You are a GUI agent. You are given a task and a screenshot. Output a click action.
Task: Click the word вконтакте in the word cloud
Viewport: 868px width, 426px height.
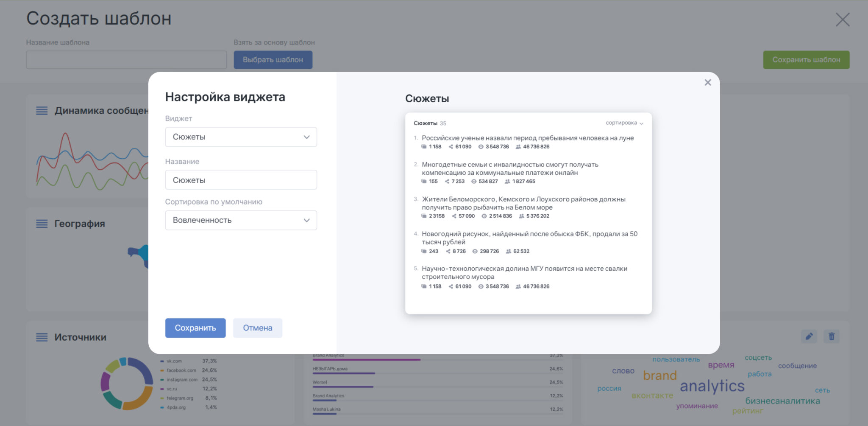click(652, 395)
